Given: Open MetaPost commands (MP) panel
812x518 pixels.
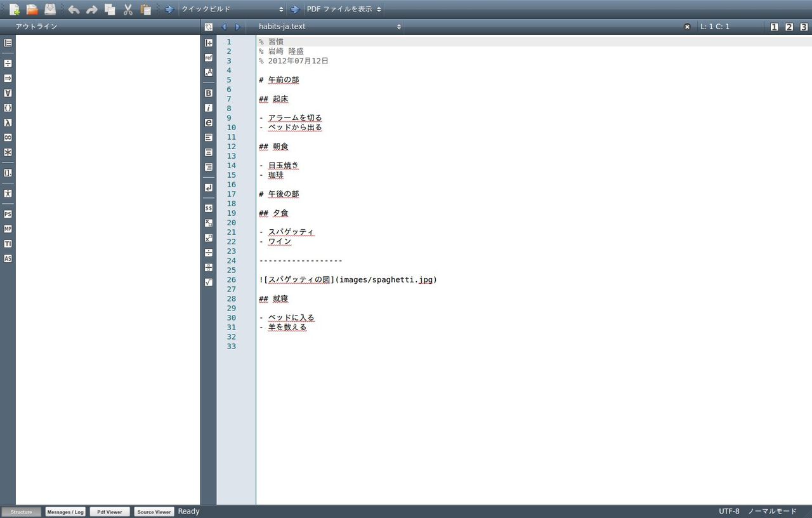Looking at the screenshot, I should click(x=8, y=229).
